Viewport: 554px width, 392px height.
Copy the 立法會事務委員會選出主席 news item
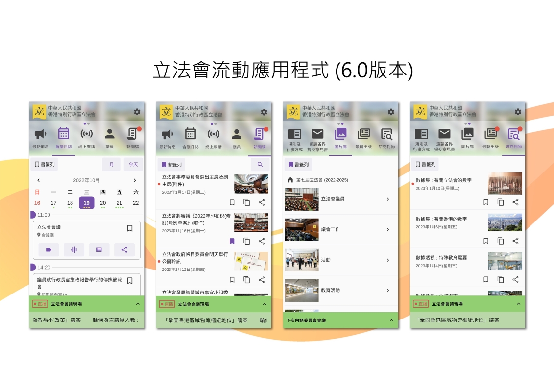247,202
